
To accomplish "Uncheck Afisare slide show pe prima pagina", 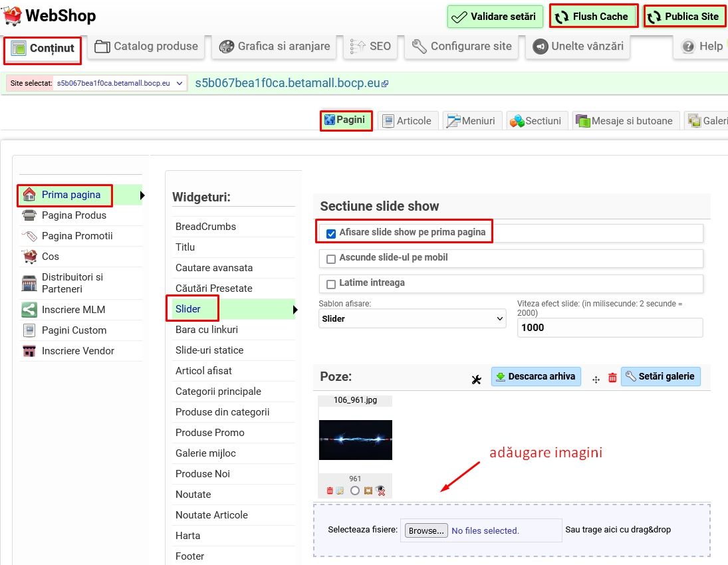I will point(331,233).
